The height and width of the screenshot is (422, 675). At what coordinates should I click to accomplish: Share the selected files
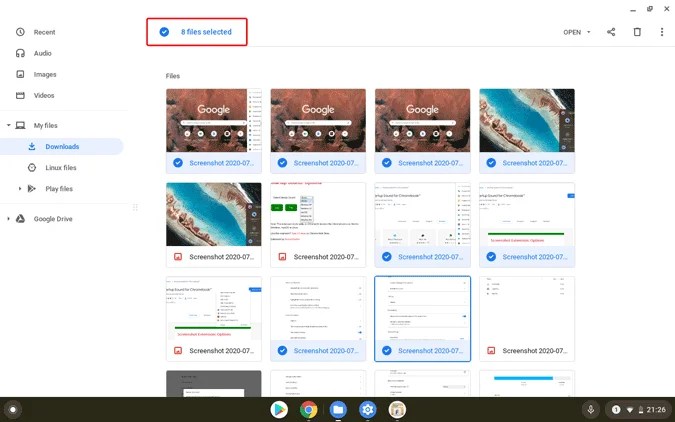point(611,32)
